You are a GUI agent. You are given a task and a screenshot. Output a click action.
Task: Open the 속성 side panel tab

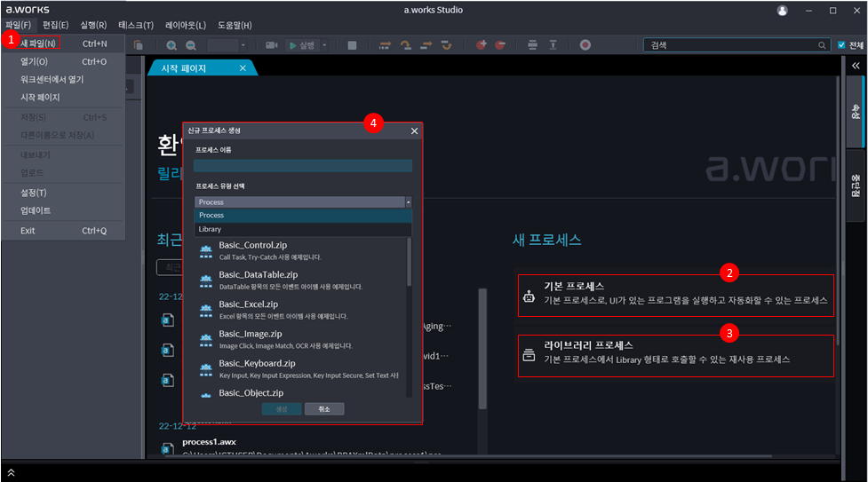tap(856, 112)
